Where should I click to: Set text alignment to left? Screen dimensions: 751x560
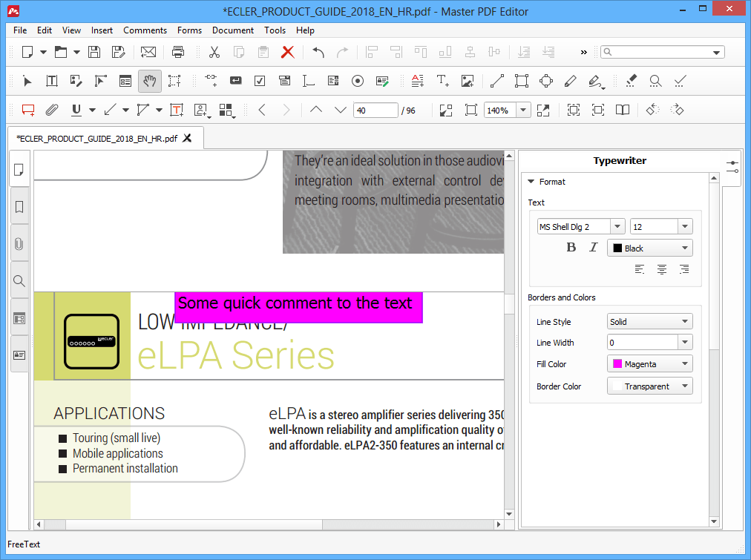coord(640,269)
